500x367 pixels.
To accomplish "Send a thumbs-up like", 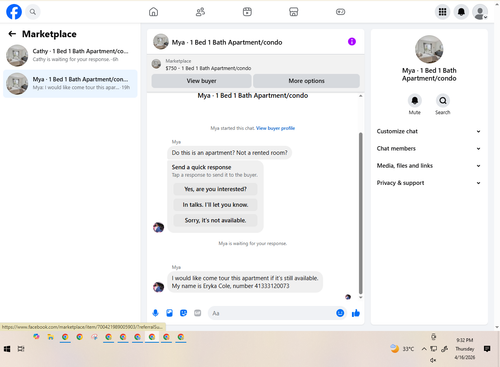I will coord(356,313).
